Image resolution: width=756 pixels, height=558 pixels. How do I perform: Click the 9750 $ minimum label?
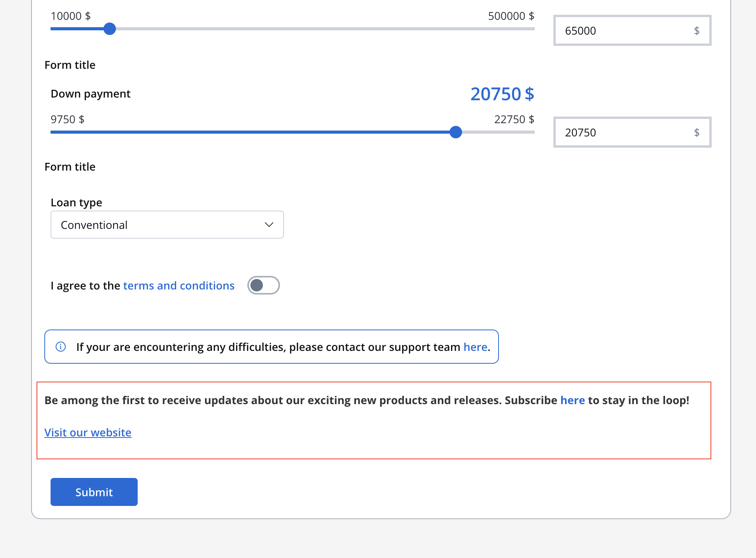click(x=67, y=119)
